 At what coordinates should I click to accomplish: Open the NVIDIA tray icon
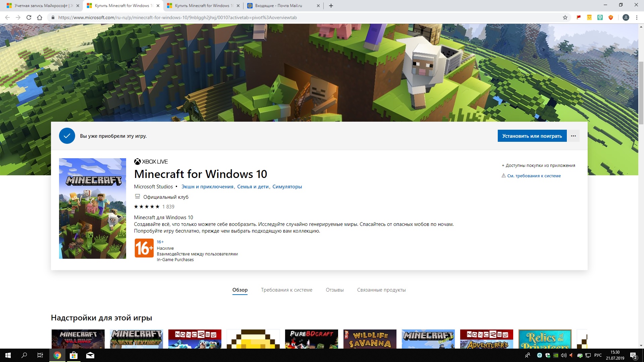555,355
